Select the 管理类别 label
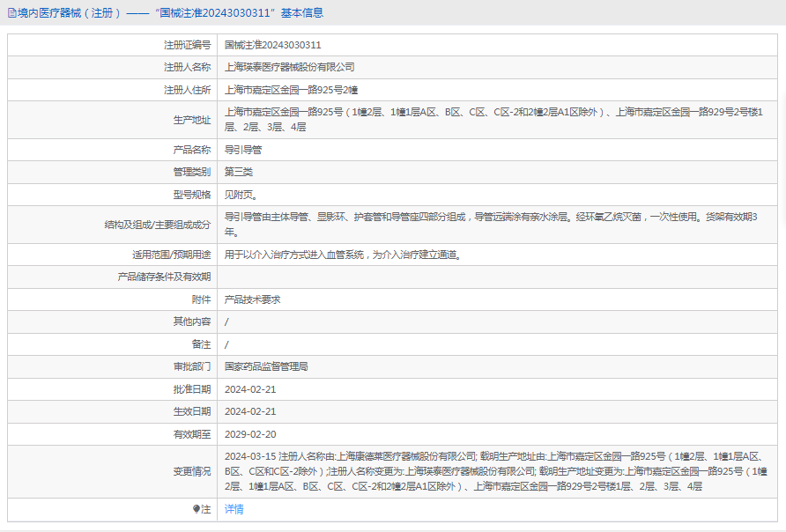Screen dimensions: 786x532 pyautogui.click(x=192, y=172)
